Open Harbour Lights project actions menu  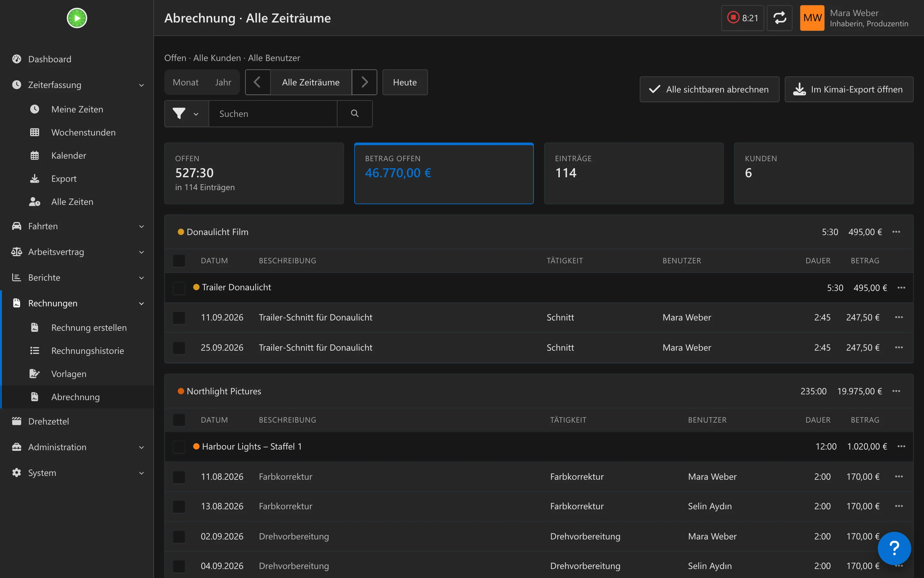902,446
